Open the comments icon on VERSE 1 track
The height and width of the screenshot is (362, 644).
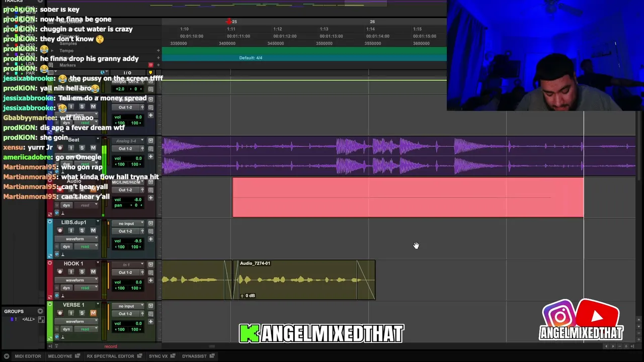click(150, 314)
